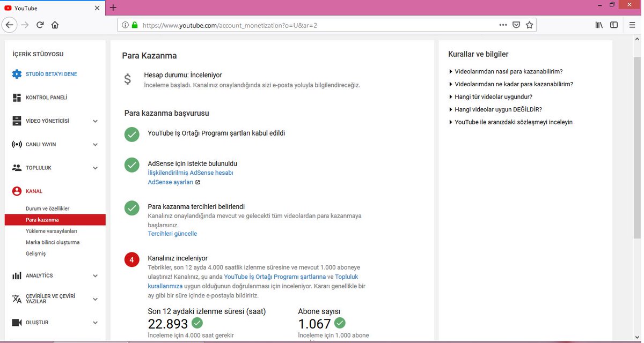Click the Kontrol Paneli dashboard icon
The image size is (644, 343).
pos(17,98)
